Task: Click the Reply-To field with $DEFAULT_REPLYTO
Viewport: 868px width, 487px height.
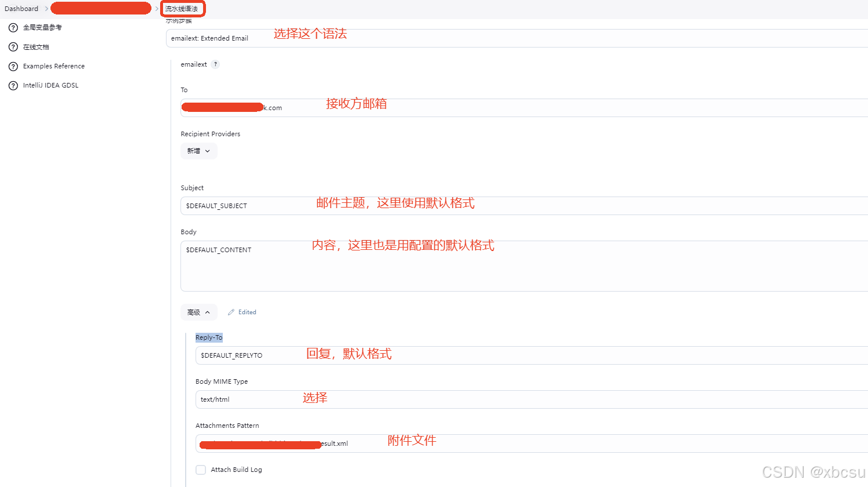Action: click(531, 355)
